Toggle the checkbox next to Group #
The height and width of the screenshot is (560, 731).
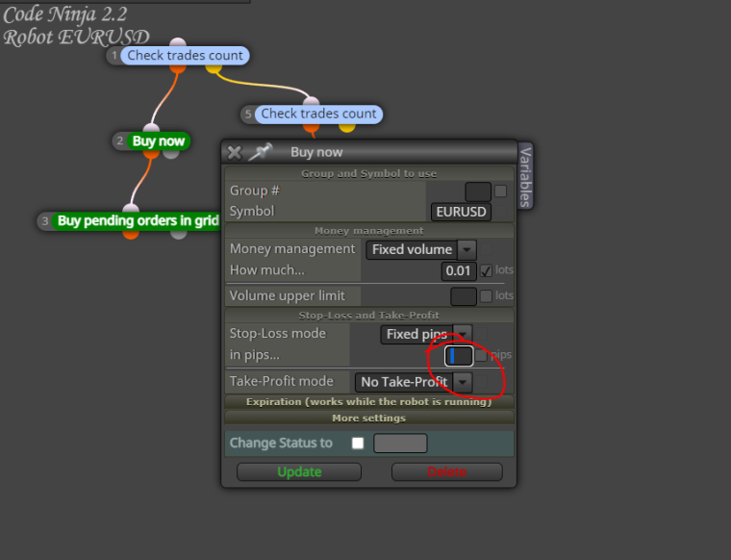click(501, 191)
